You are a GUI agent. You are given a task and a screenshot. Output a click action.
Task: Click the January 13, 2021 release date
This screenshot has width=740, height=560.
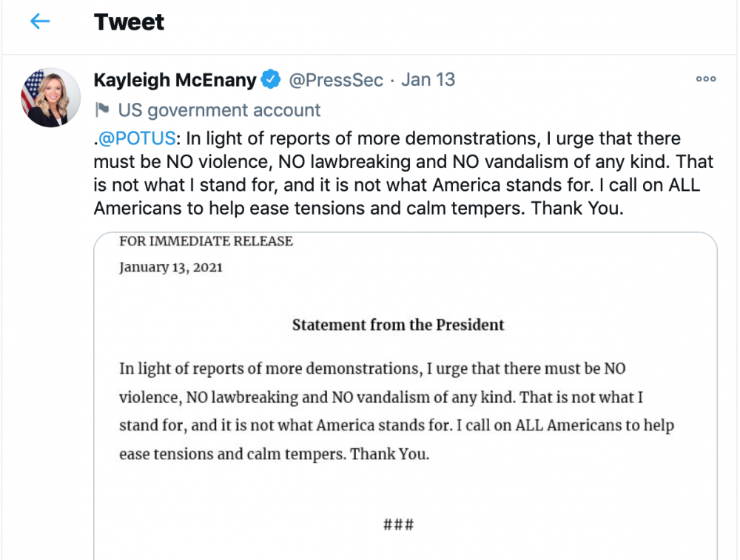(170, 267)
